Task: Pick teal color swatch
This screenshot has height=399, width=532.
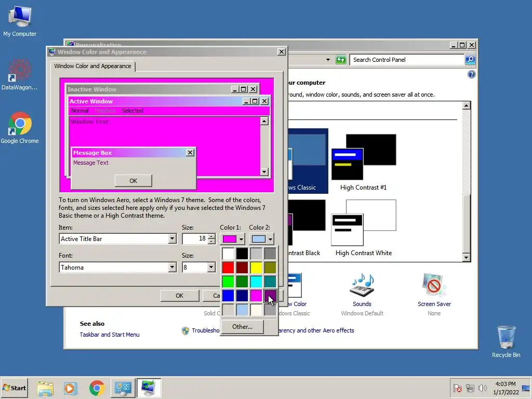Action: coord(270,282)
